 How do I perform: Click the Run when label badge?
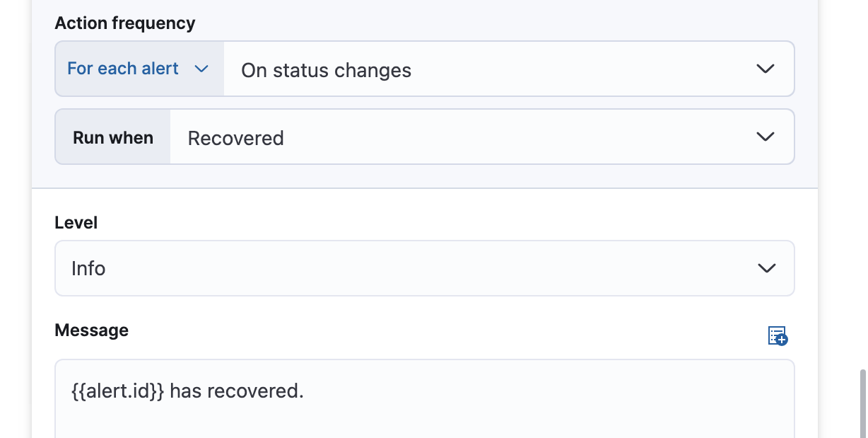coord(112,137)
